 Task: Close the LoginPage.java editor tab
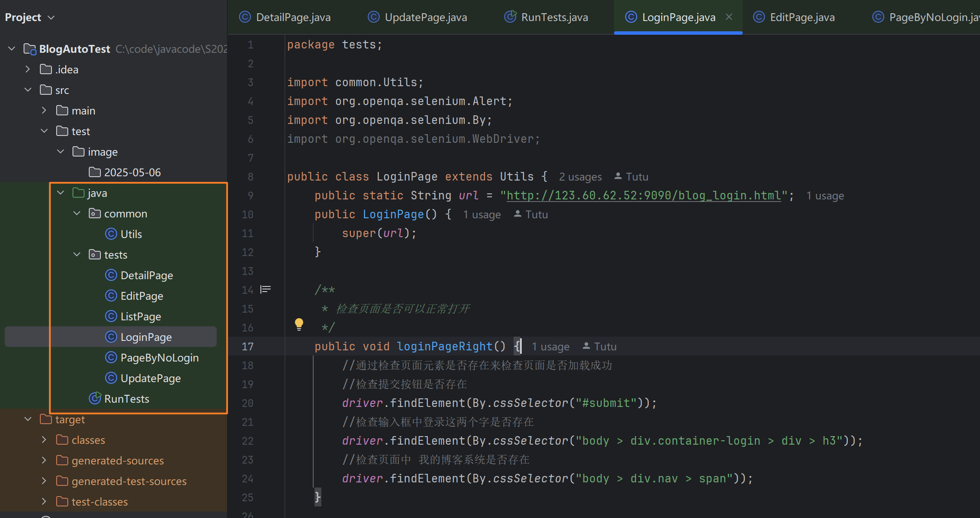(729, 17)
